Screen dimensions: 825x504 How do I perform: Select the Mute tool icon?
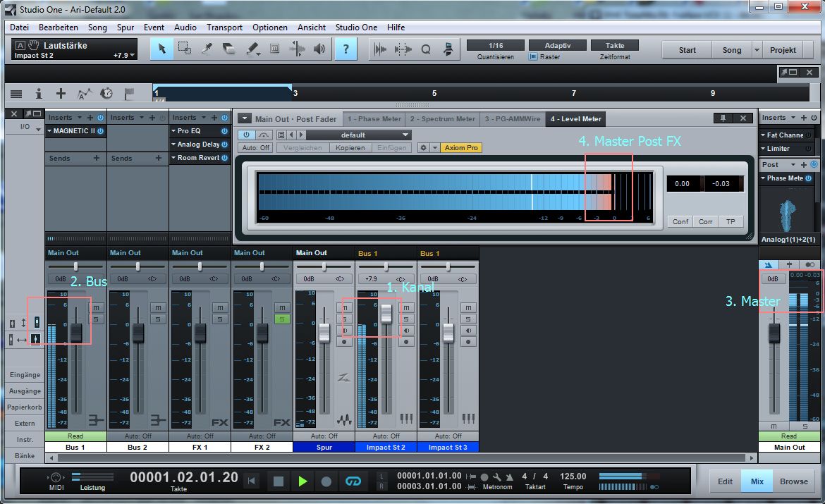pyautogui.click(x=275, y=49)
